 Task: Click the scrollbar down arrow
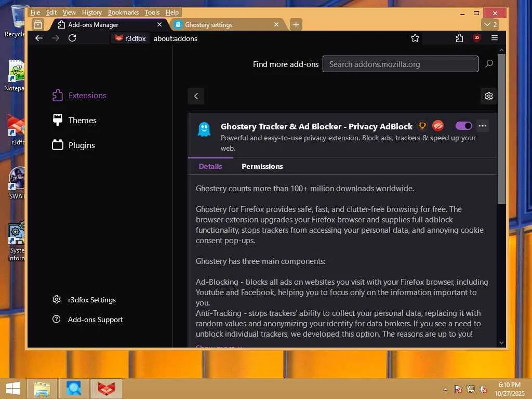coord(501,343)
